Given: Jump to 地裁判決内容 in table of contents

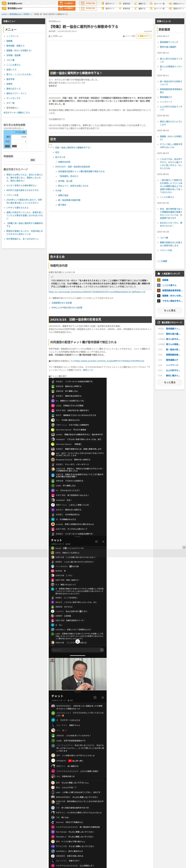Looking at the screenshot, I should click(x=64, y=162).
